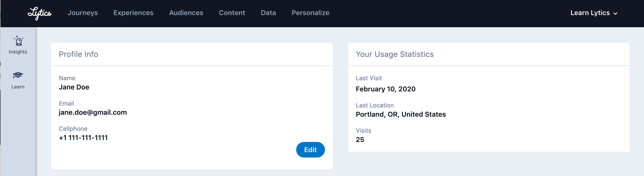Click the cellphone number +1 111-111-1111
The height and width of the screenshot is (176, 644).
point(83,138)
